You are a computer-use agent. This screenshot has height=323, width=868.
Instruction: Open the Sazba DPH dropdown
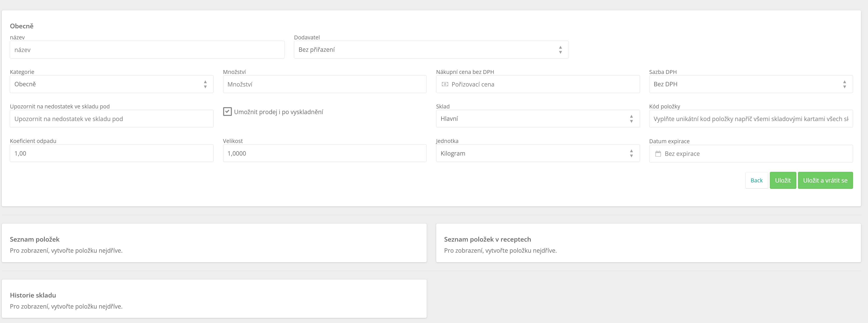pos(751,84)
